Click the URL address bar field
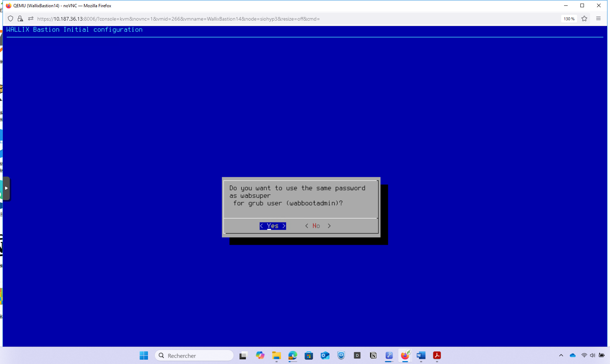 coord(253,19)
